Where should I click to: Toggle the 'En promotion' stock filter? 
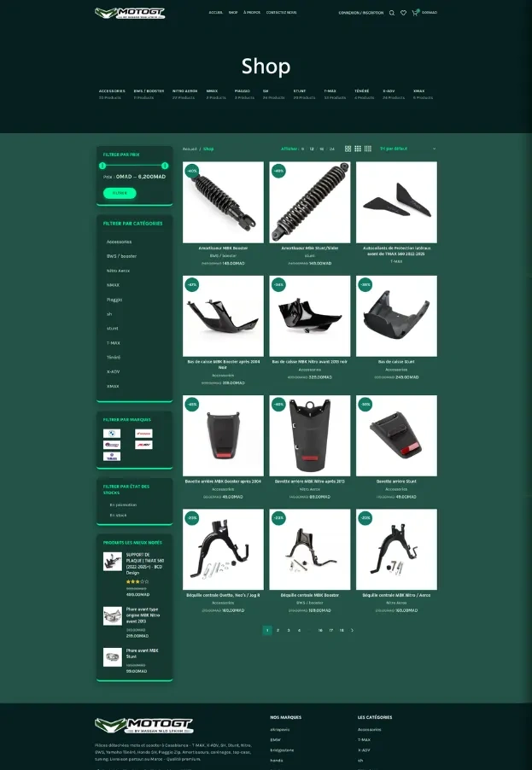point(123,505)
